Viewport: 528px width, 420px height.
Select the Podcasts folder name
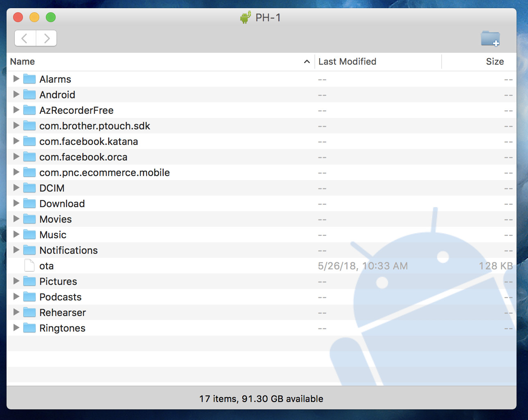tap(61, 297)
